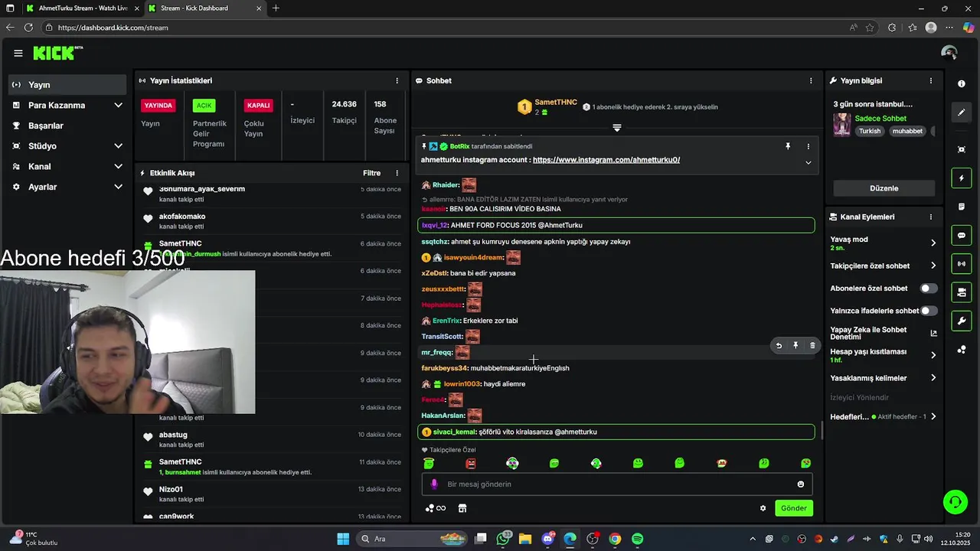Screen dimensions: 980x551
Task: Click the Filtre button in Etkinlik Akışı
Action: [371, 173]
